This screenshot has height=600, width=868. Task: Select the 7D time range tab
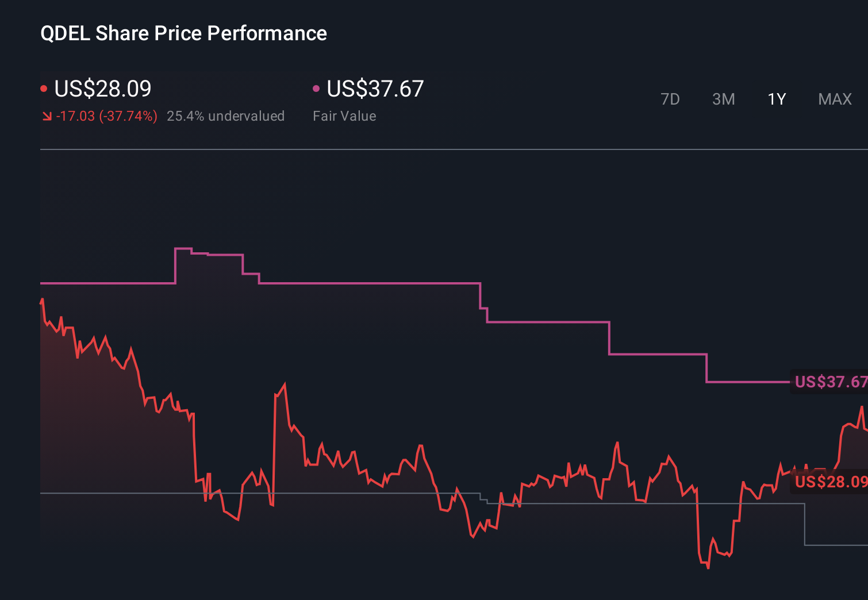pyautogui.click(x=670, y=99)
